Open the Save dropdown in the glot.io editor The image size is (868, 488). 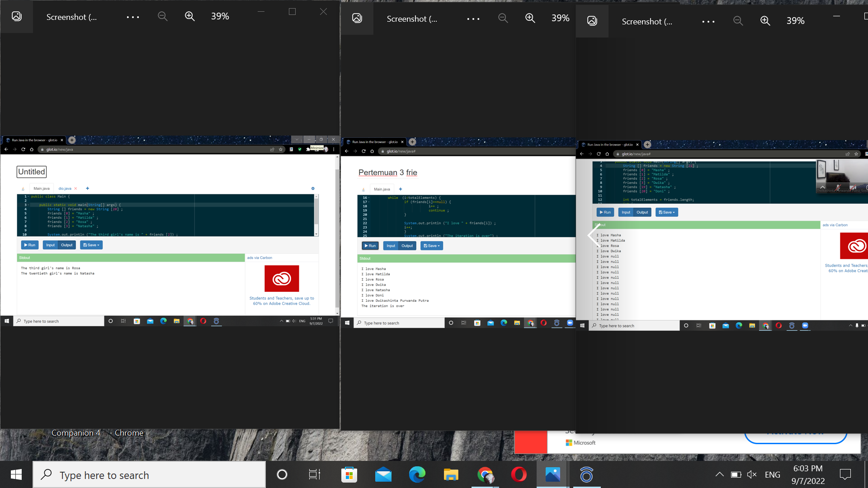click(91, 244)
